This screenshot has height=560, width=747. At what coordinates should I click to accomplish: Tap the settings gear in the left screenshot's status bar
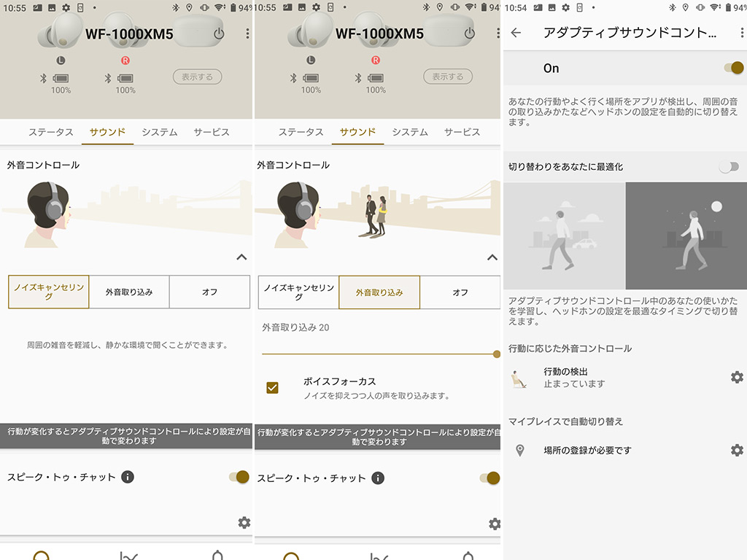[x=66, y=7]
